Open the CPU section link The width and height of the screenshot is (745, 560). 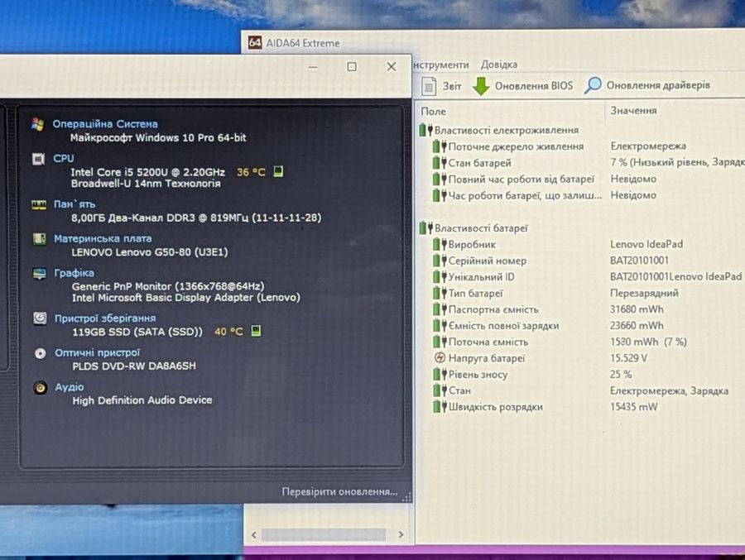point(63,158)
